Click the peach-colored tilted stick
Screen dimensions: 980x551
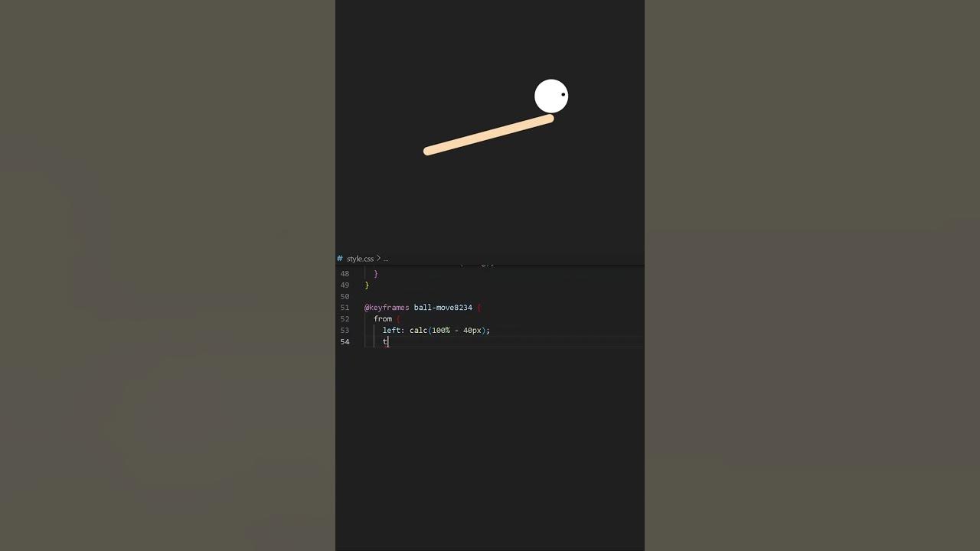tap(488, 135)
